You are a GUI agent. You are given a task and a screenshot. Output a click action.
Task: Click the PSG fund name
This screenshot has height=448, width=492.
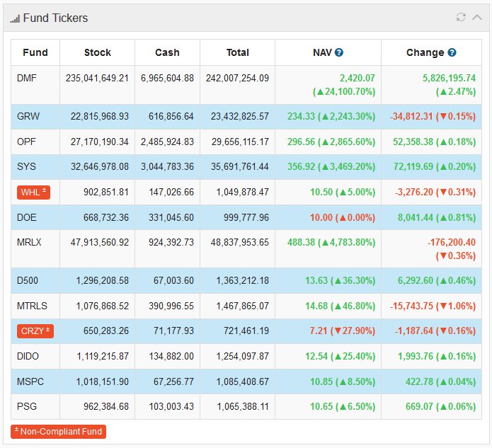click(27, 406)
